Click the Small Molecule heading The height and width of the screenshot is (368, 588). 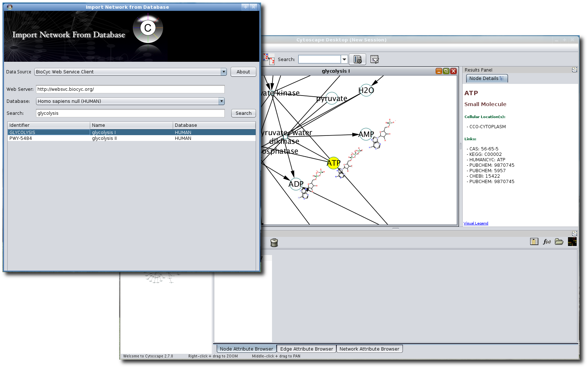pos(485,104)
